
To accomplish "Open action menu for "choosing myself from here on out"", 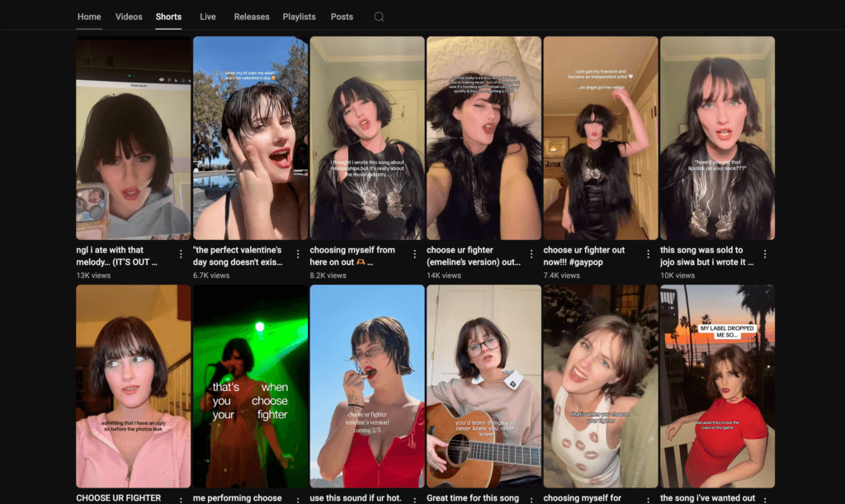I will [x=414, y=255].
